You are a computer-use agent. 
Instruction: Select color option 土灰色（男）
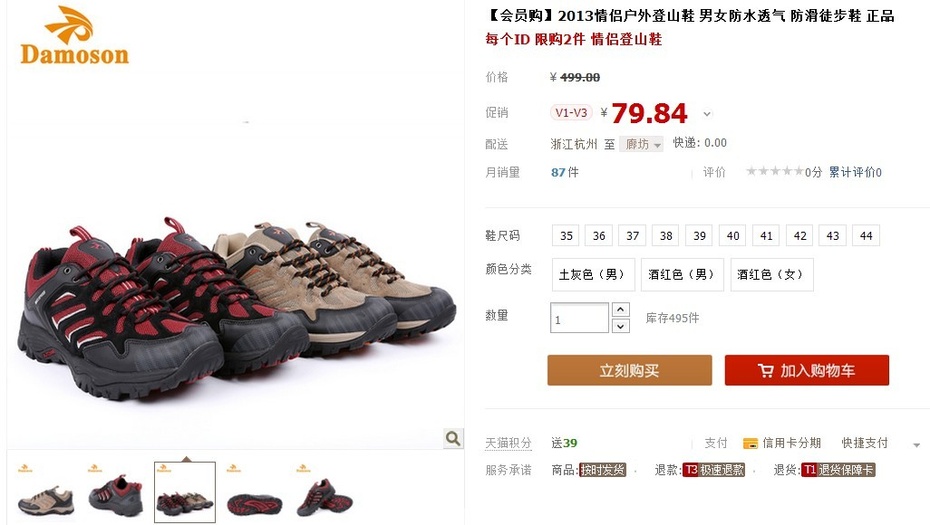click(x=593, y=274)
